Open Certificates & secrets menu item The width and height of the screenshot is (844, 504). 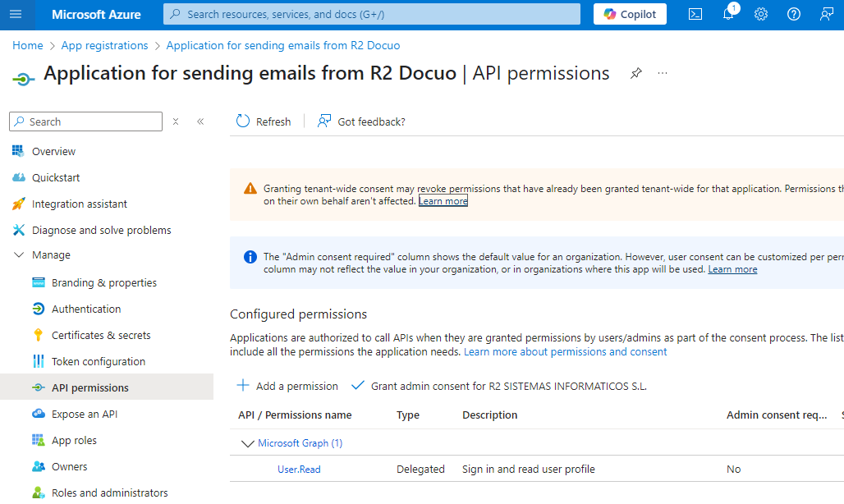tap(101, 335)
